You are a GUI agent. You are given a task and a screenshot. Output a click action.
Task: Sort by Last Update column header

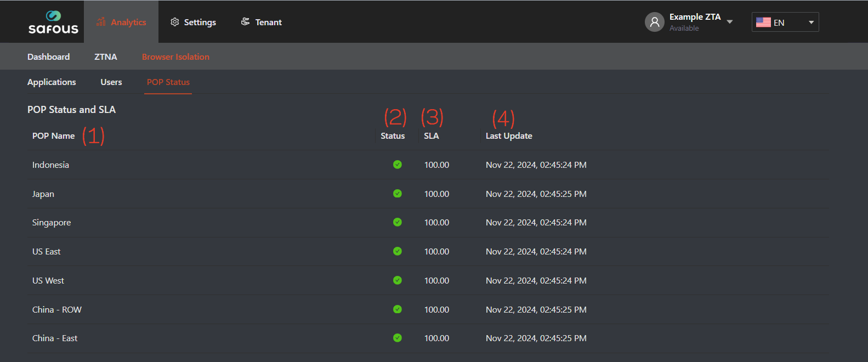click(509, 135)
